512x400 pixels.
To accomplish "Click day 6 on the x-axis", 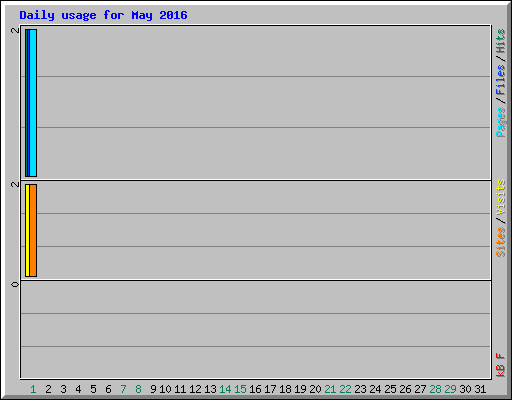I will point(108,389).
